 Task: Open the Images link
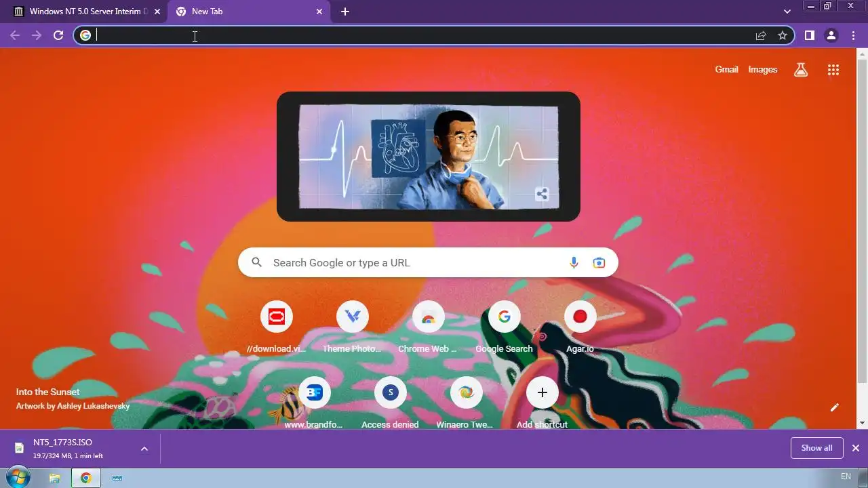[763, 69]
